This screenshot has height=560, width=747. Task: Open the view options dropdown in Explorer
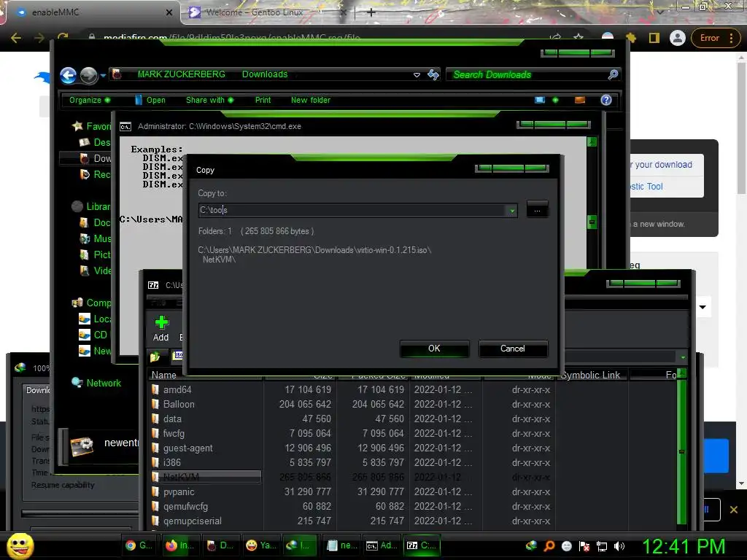(555, 100)
